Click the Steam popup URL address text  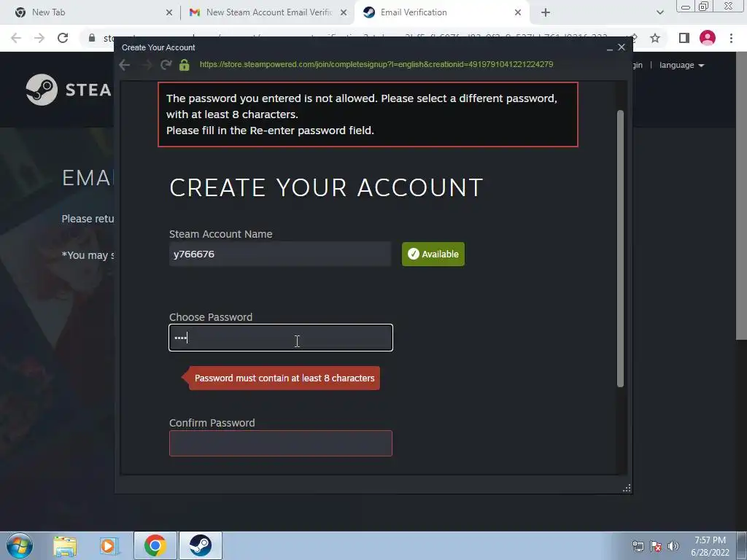pyautogui.click(x=376, y=64)
